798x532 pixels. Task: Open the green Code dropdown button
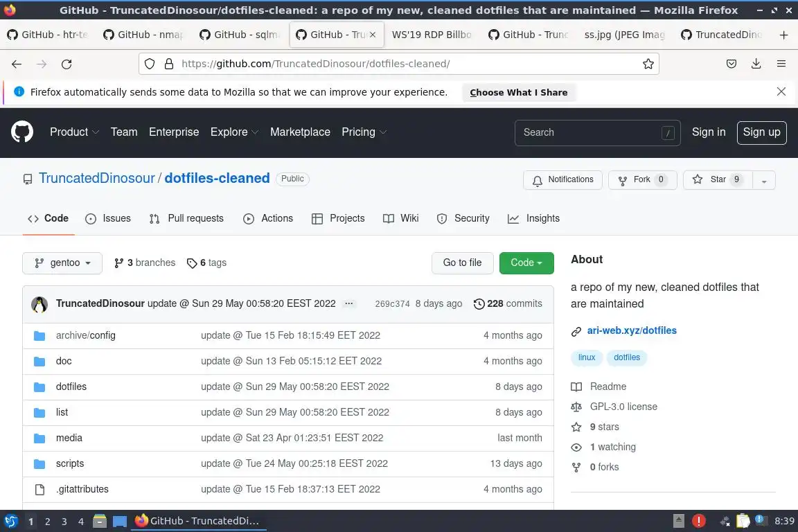tap(526, 263)
